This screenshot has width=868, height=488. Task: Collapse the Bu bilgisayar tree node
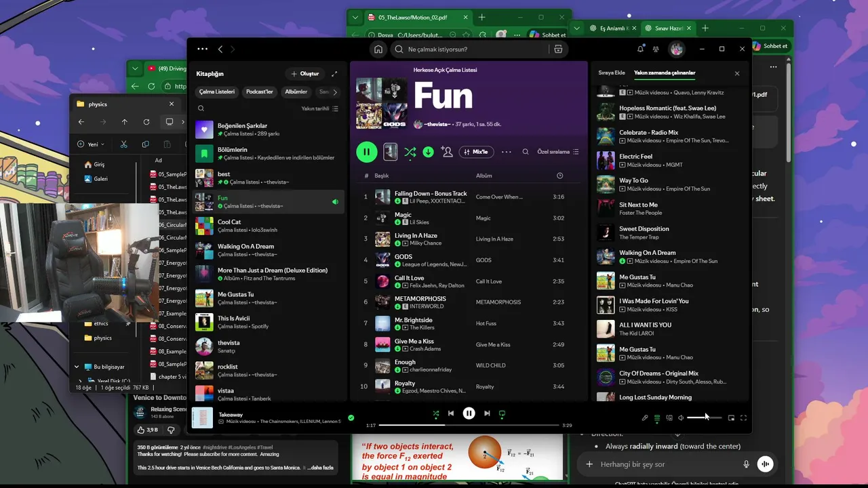[77, 367]
